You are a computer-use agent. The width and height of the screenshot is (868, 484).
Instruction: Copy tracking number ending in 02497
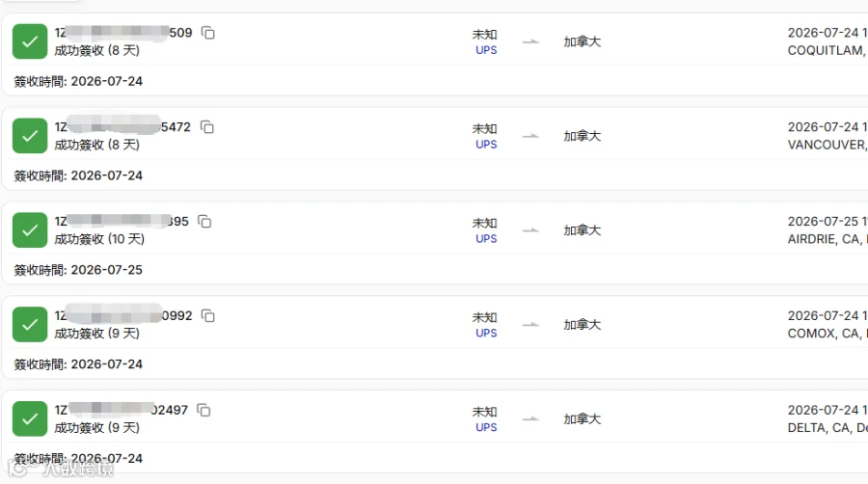203,411
